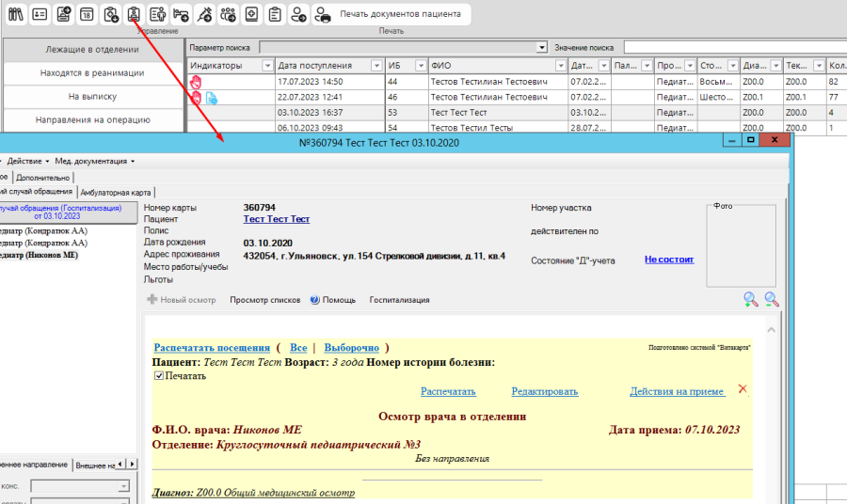This screenshot has height=504, width=847.
Task: Click the person with arrow icon
Action: 298,14
